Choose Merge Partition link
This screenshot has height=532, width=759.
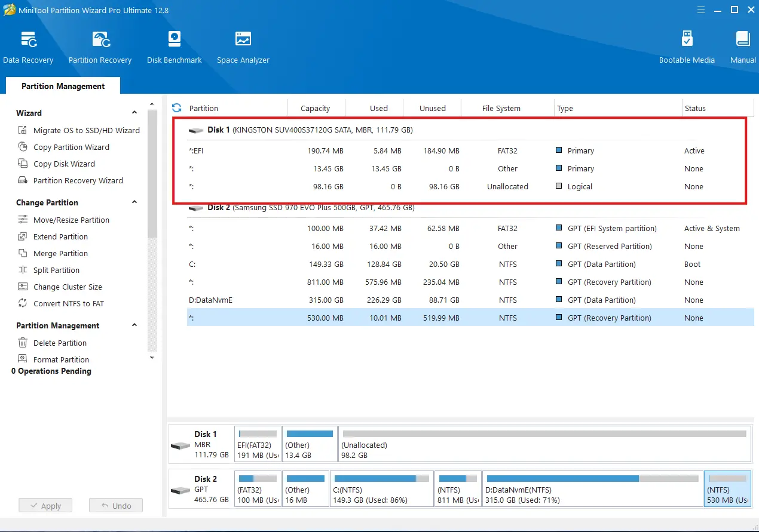point(60,253)
